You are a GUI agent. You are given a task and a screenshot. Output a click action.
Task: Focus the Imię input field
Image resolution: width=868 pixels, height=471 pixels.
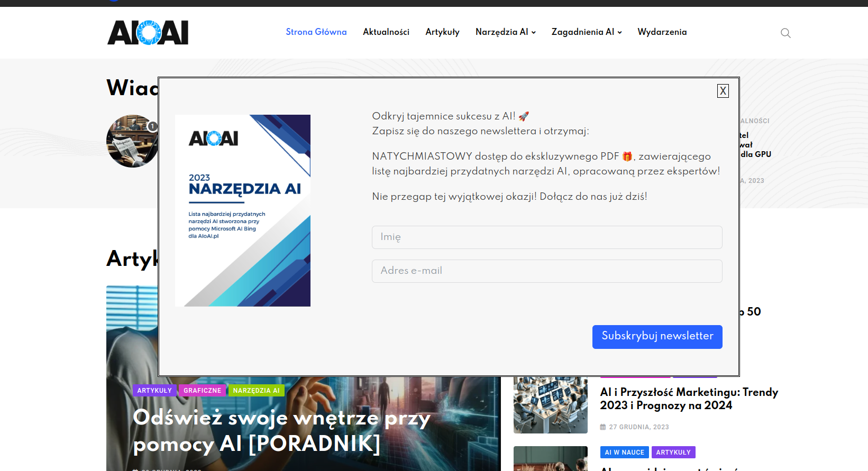tap(546, 237)
